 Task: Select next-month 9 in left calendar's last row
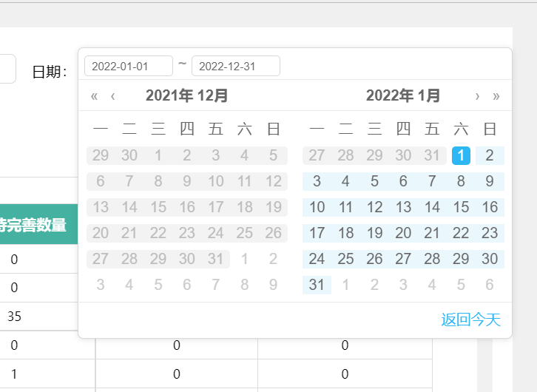click(273, 285)
